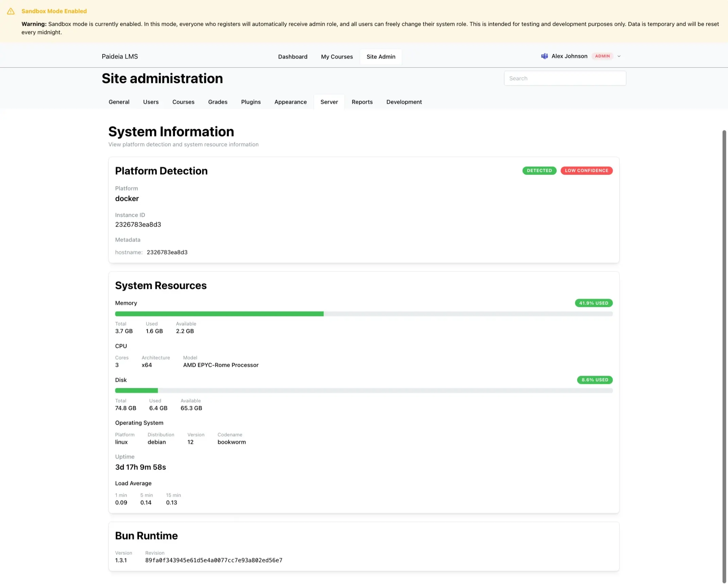Select the Reports tab
Image resolution: width=728 pixels, height=584 pixels.
[362, 102]
